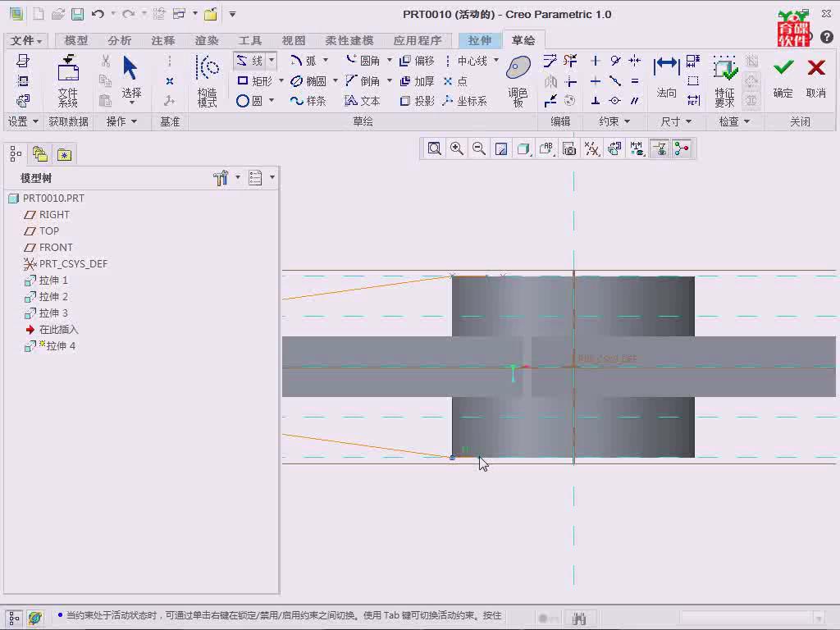Select the Coordinate System (坐标系) tool

[x=465, y=101]
